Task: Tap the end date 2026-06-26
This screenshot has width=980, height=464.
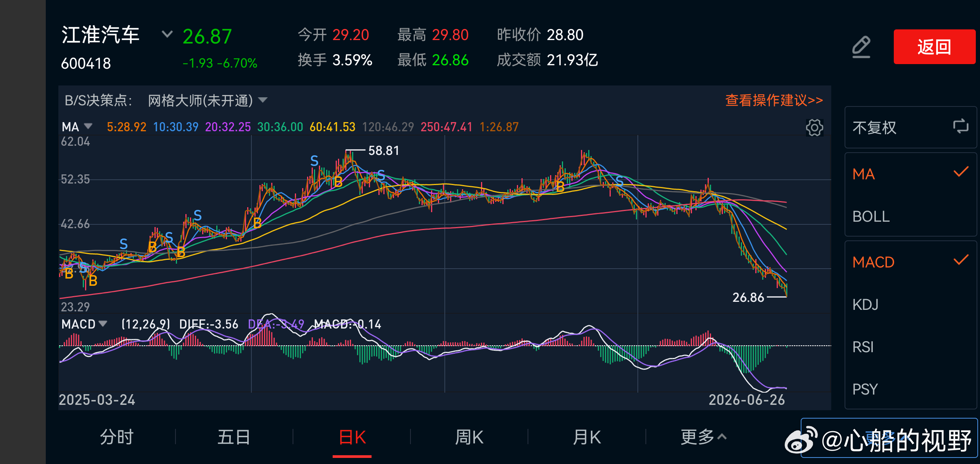Action: pyautogui.click(x=747, y=400)
